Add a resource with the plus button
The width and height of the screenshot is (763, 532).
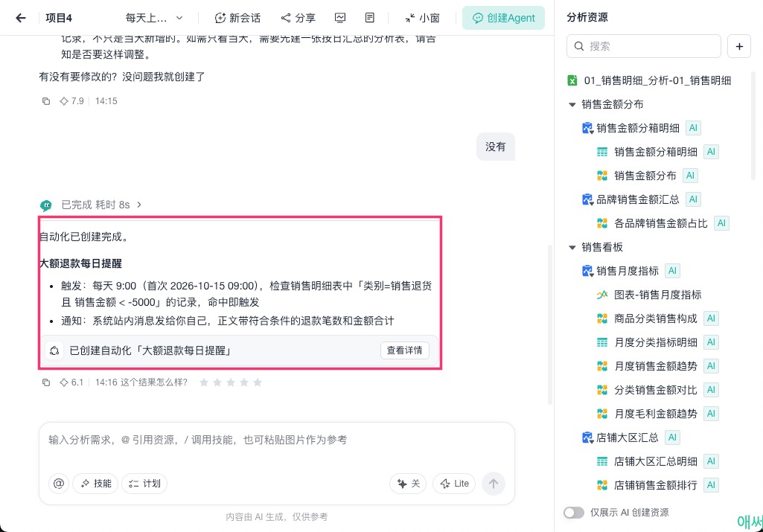pyautogui.click(x=739, y=46)
